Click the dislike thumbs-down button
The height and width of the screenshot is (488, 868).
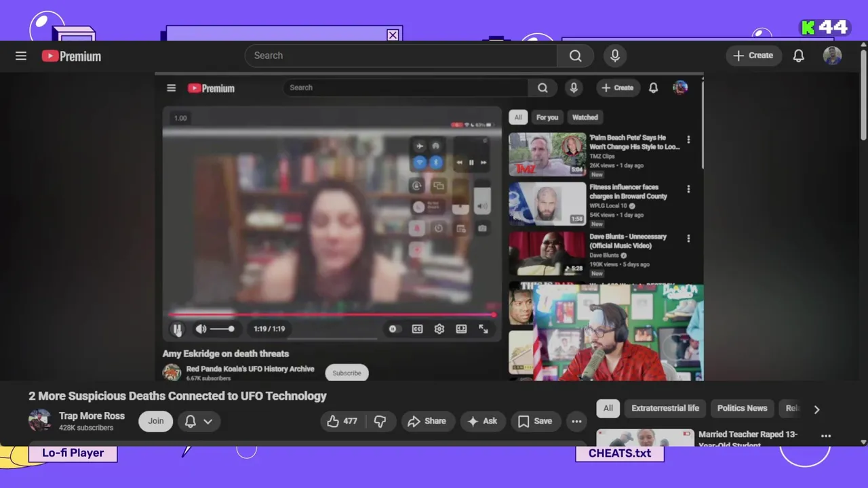click(x=380, y=421)
